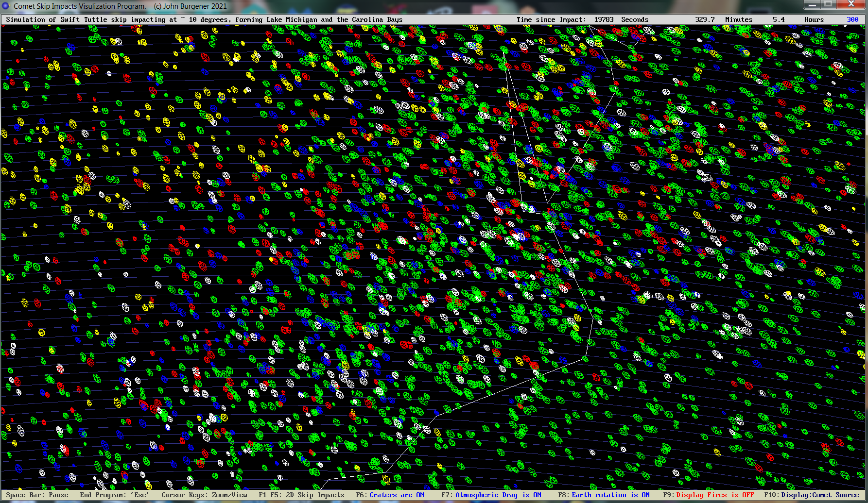Click the 5.4 Hours time readout
This screenshot has height=503, width=868.
(x=798, y=19)
